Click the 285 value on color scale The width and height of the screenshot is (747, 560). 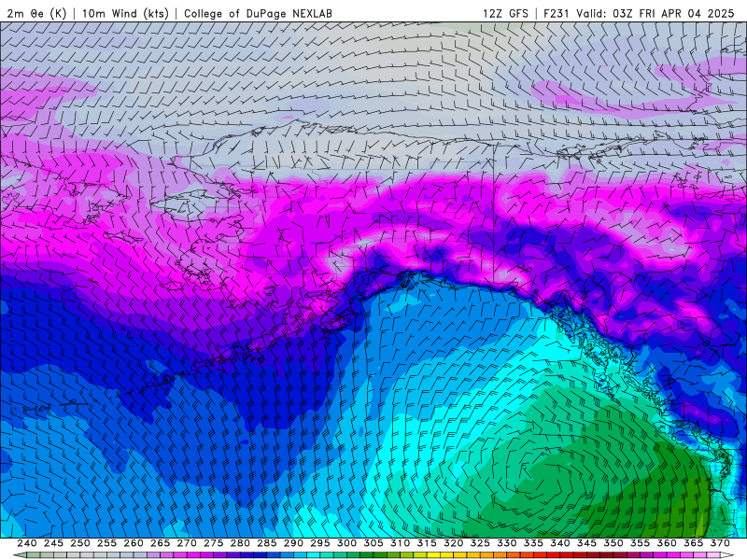click(x=267, y=543)
